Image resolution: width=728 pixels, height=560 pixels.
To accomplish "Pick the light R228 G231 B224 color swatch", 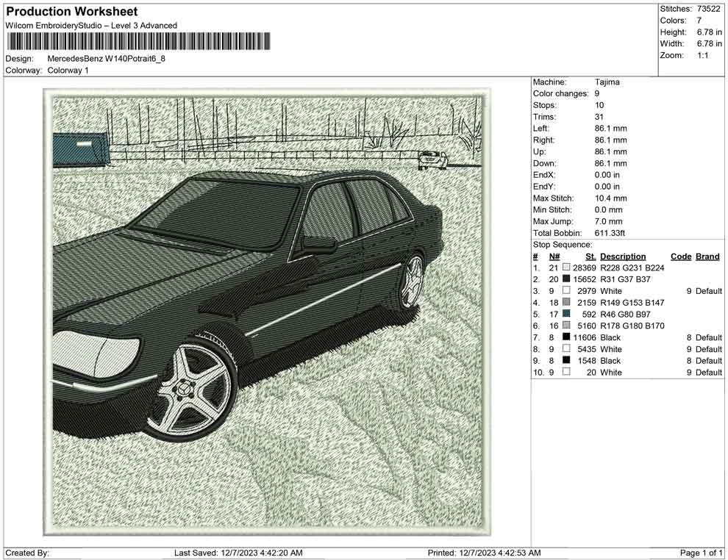I will coord(566,268).
